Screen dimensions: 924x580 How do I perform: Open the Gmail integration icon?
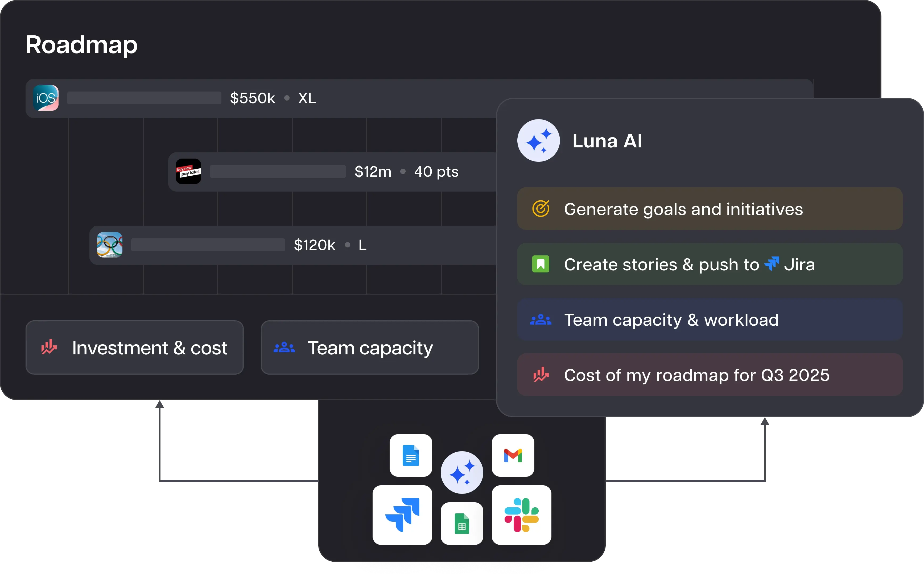coord(513,455)
